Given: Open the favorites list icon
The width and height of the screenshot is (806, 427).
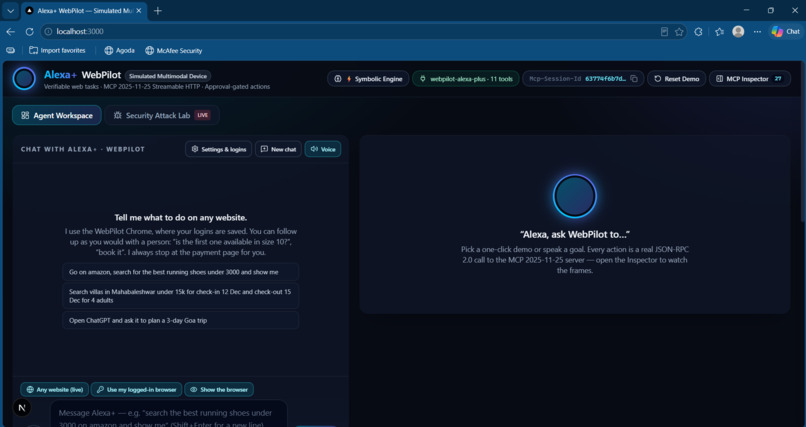Looking at the screenshot, I should pos(719,32).
